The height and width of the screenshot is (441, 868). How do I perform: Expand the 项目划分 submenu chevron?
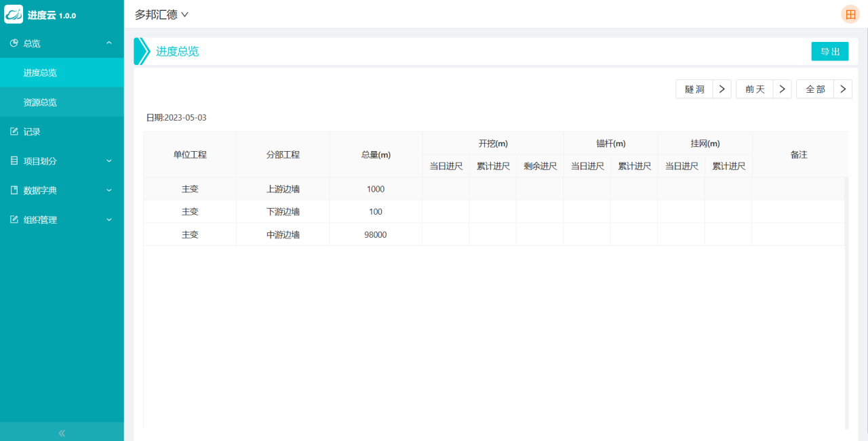tap(109, 161)
